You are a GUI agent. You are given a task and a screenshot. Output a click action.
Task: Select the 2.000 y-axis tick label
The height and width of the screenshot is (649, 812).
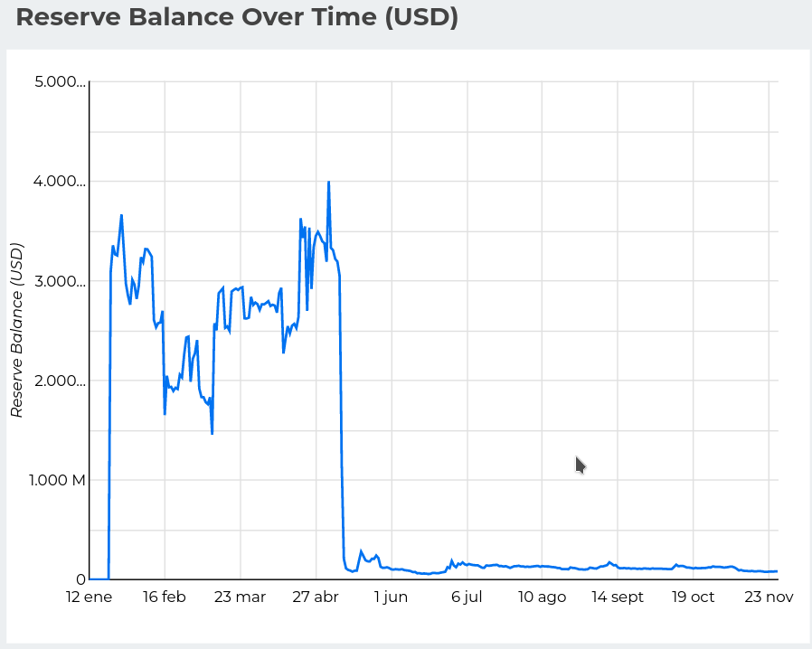coord(60,381)
